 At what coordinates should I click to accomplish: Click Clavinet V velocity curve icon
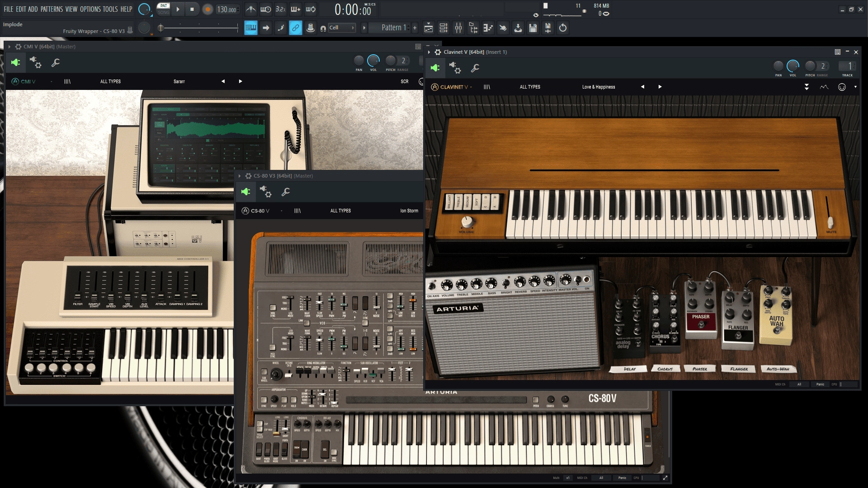click(824, 87)
